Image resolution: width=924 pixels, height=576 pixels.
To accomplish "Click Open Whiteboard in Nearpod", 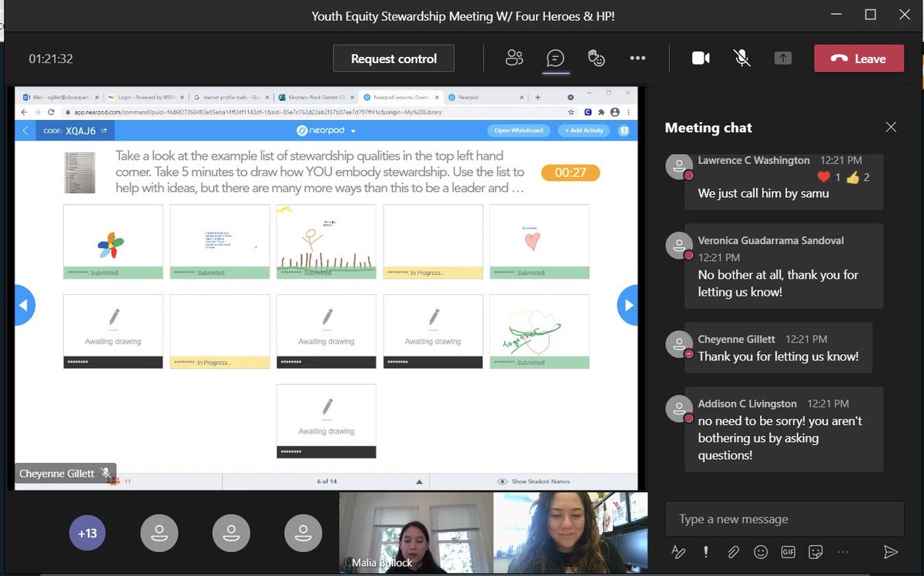I will 519,130.
